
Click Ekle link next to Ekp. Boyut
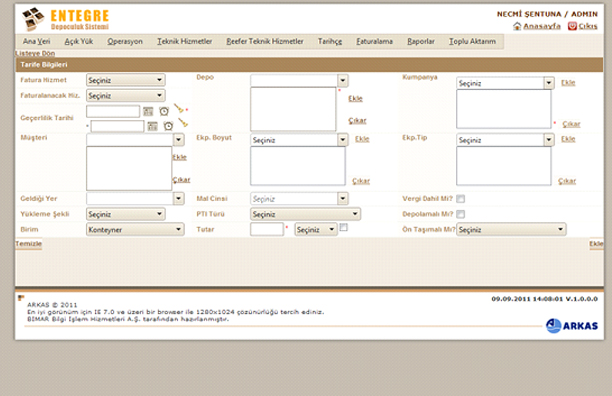[362, 139]
